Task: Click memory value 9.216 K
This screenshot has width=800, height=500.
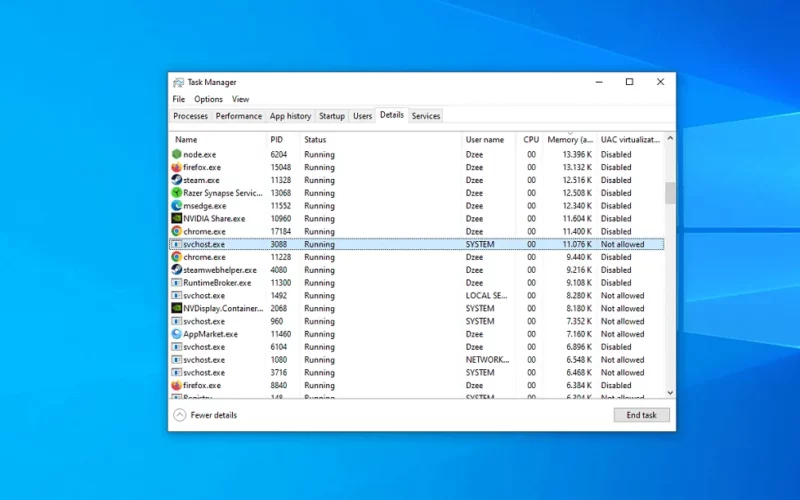Action: tap(579, 270)
